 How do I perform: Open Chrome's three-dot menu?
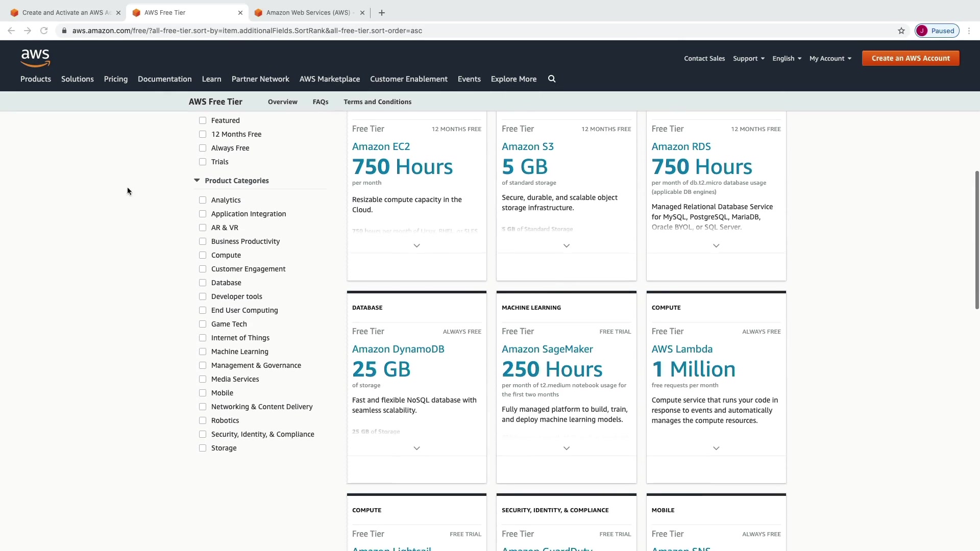tap(969, 31)
